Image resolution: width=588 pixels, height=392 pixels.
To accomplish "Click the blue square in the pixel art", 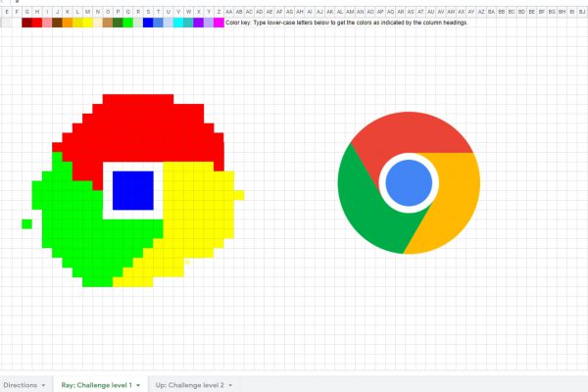I will (x=133, y=190).
